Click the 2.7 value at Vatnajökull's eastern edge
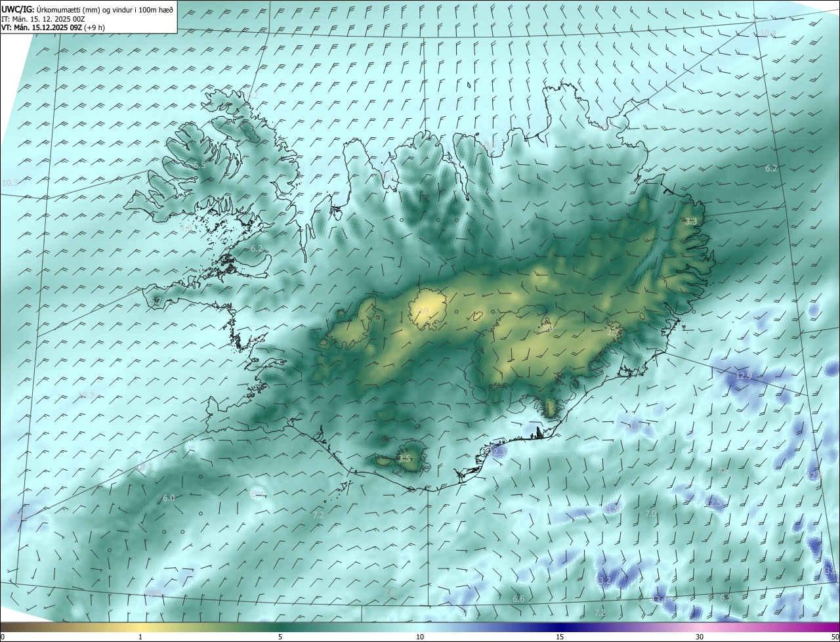840x642 pixels. pos(614,333)
